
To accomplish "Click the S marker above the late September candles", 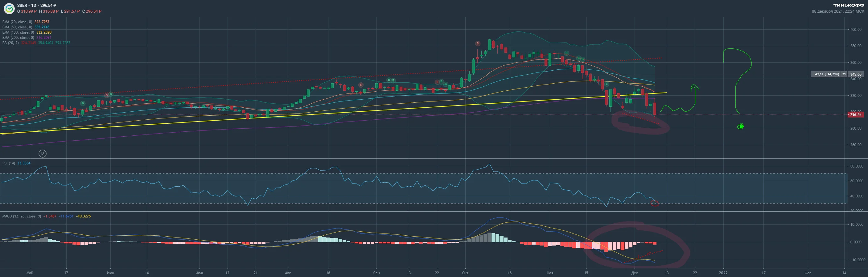I will [437, 82].
